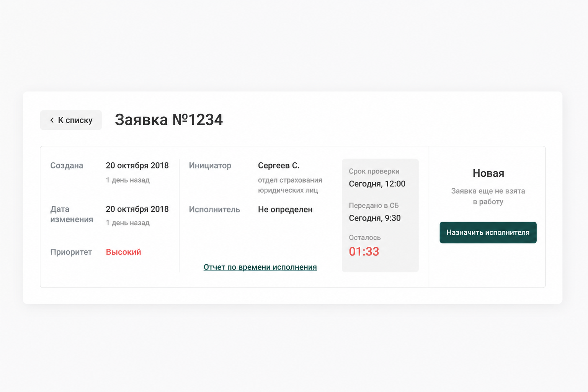Click the status heading 'Новая'

point(488,173)
